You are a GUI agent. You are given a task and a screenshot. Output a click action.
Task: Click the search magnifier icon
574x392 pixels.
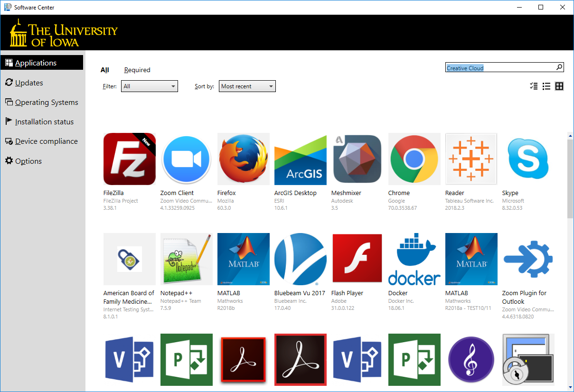pyautogui.click(x=559, y=67)
